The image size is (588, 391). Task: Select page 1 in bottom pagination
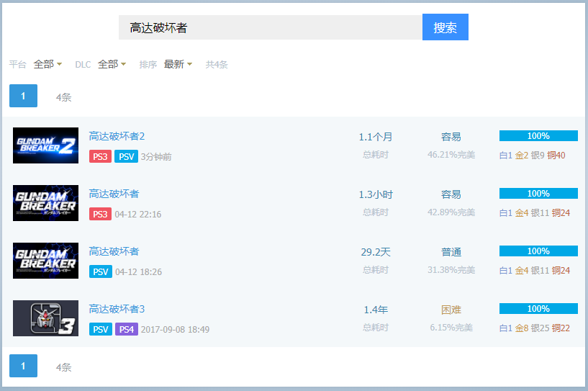(23, 366)
